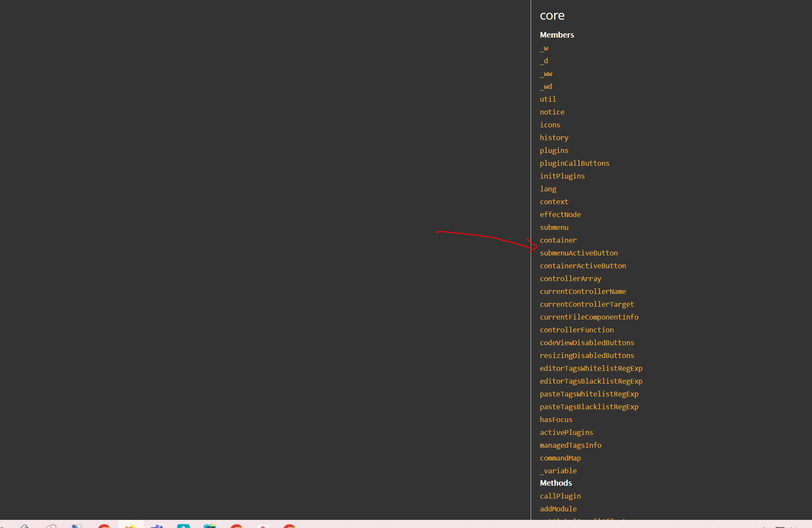Screen dimensions: 812x528
Task: Open the "pluginCallButtons" member link
Action: coord(575,163)
